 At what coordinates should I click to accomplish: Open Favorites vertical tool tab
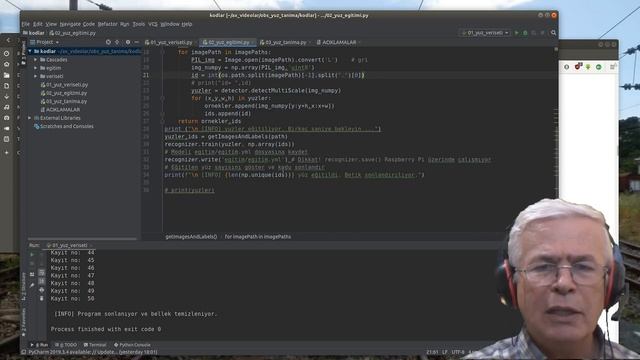coord(24,322)
